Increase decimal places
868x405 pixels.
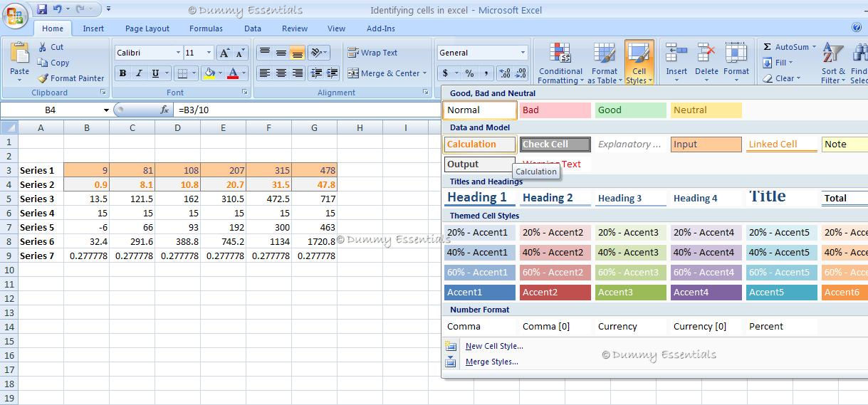pyautogui.click(x=505, y=73)
